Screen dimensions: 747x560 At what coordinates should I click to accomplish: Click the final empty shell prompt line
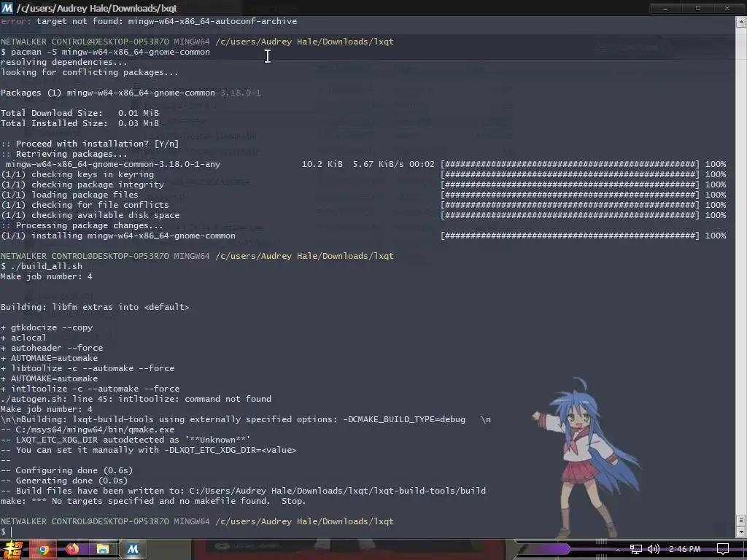click(7, 532)
